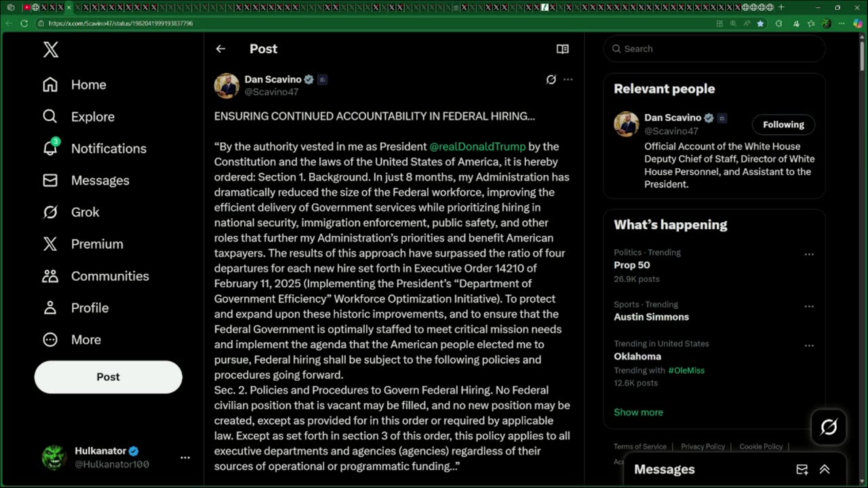Image resolution: width=868 pixels, height=488 pixels.
Task: Expand the Messages drawer
Action: 825,470
